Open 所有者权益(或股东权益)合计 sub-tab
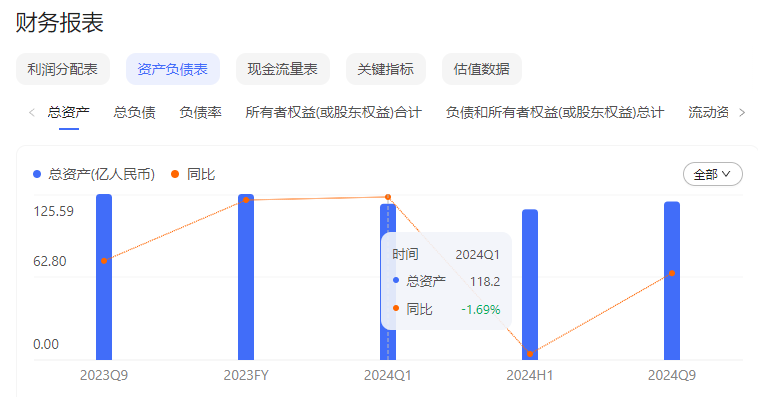Viewport: 758px width, 397px height. 334,113
